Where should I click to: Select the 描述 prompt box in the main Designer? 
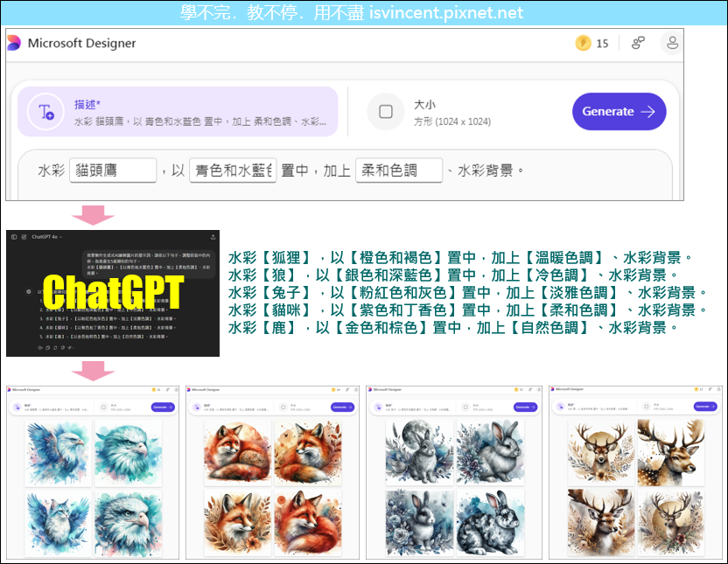point(178,112)
